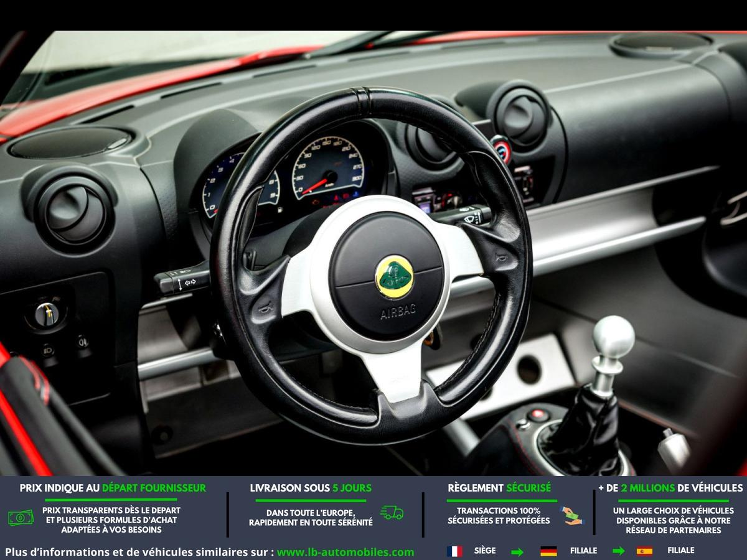Image resolution: width=747 pixels, height=560 pixels.
Task: Click the '+ DE 2 MILLIONS DE VÉHICULES' heading
Action: point(670,488)
